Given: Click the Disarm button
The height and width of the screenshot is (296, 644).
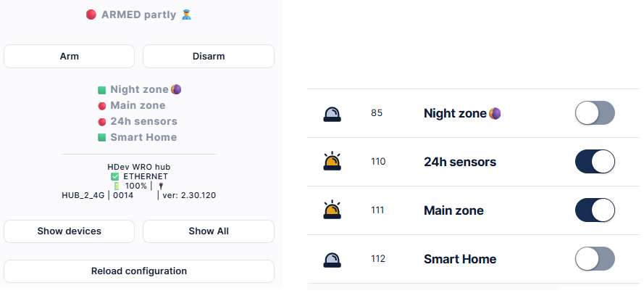Looking at the screenshot, I should [x=209, y=57].
